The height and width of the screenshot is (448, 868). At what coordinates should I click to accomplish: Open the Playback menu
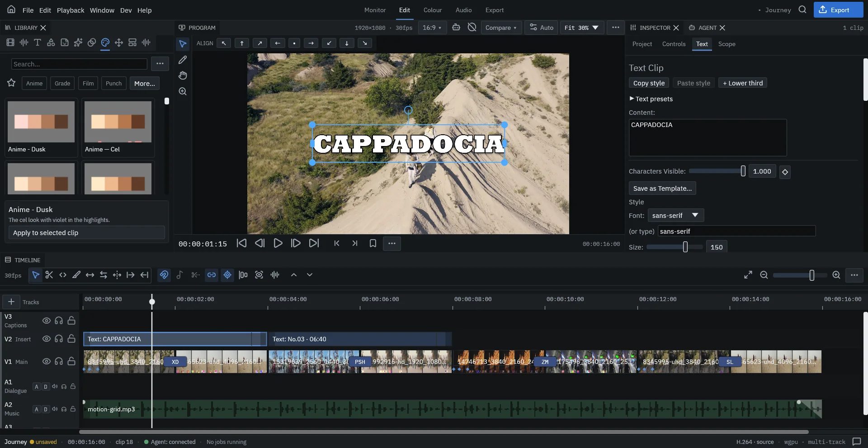coord(71,10)
